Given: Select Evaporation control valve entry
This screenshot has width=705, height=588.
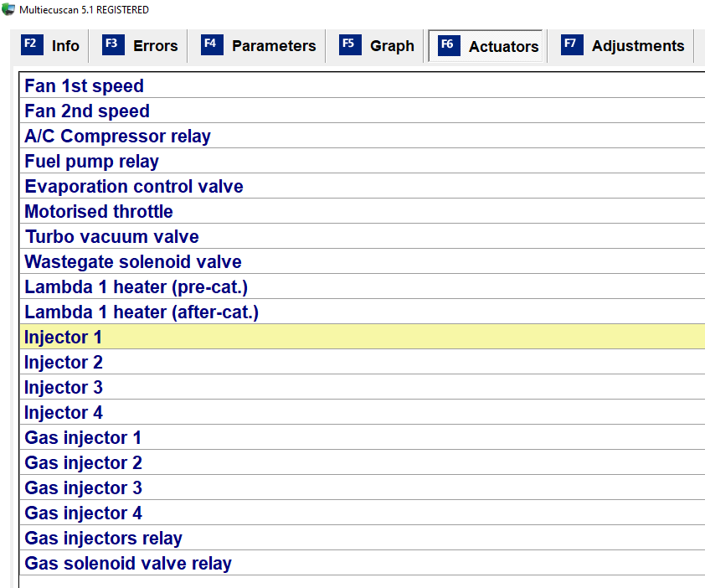Looking at the screenshot, I should pyautogui.click(x=362, y=186).
